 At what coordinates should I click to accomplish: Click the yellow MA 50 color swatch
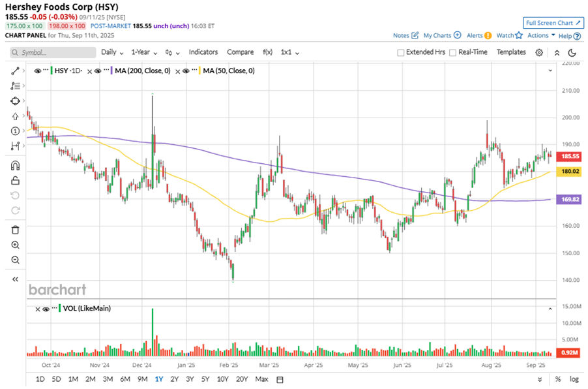point(199,70)
